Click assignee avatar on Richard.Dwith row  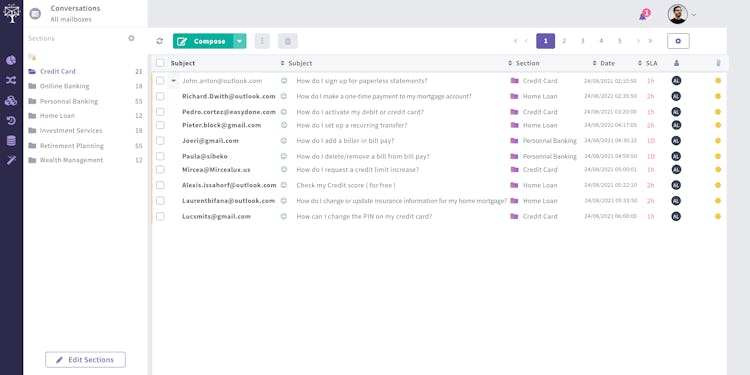coord(676,96)
